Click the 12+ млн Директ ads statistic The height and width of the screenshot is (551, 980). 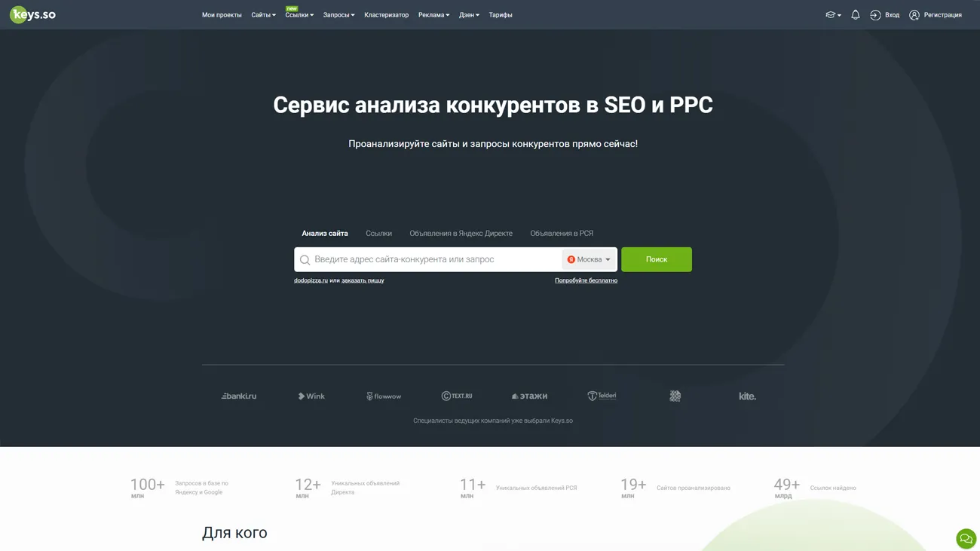348,488
